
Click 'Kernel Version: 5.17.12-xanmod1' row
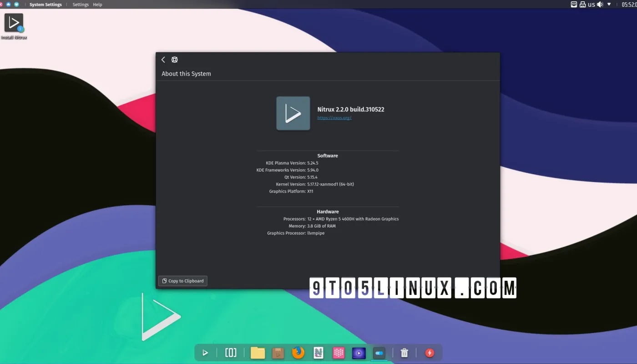click(315, 184)
